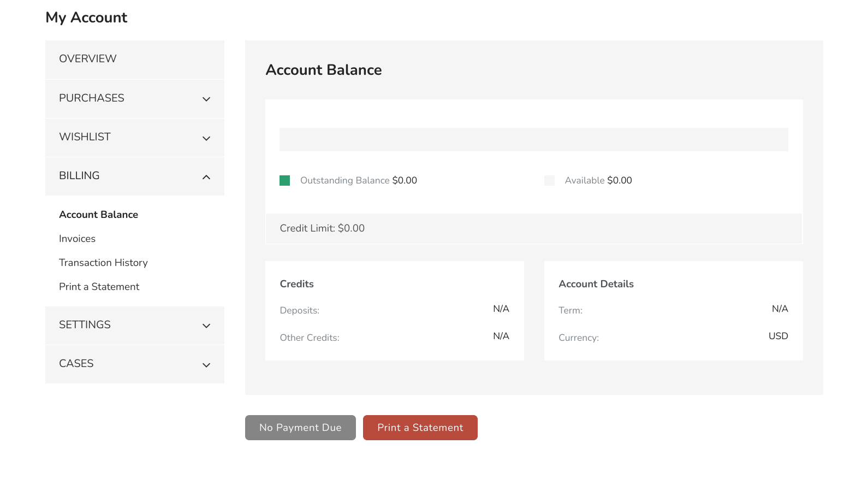The width and height of the screenshot is (868, 479).
Task: Go to Account Balance in sidebar
Action: point(98,215)
